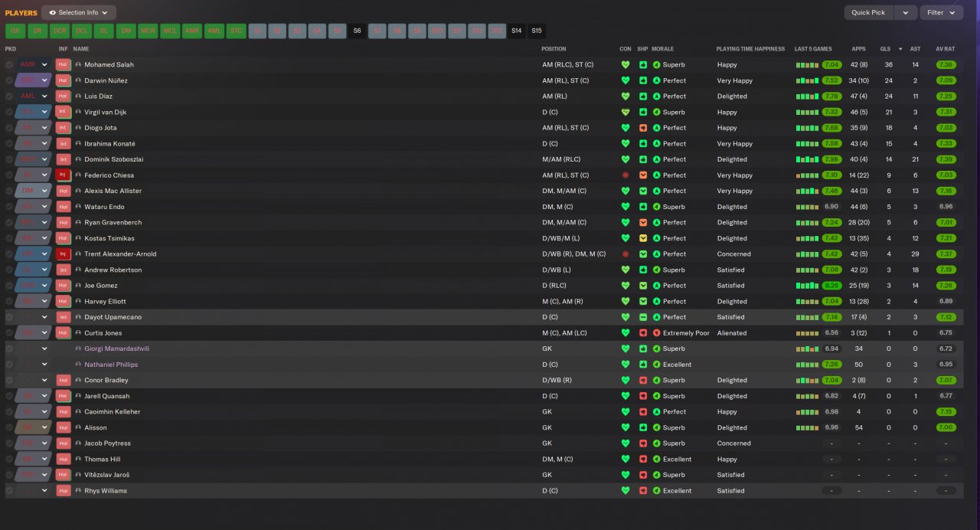Open Luis Díaz's AML position dropdown

coord(33,97)
